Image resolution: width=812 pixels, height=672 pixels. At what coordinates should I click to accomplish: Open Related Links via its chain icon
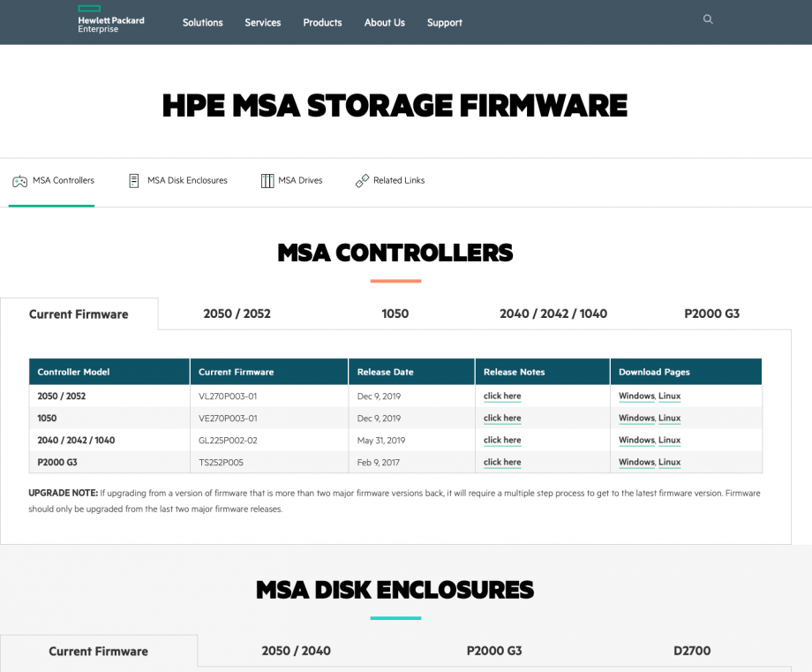361,180
